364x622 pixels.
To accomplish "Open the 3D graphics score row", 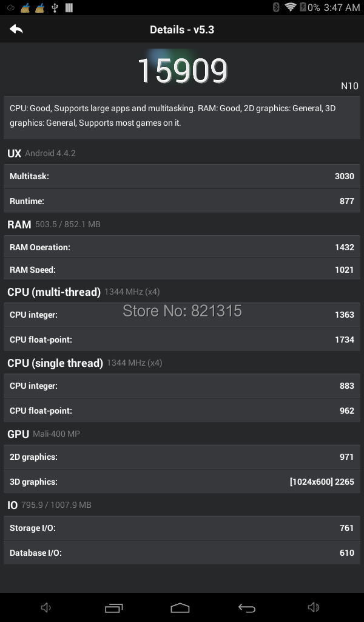I will [182, 482].
